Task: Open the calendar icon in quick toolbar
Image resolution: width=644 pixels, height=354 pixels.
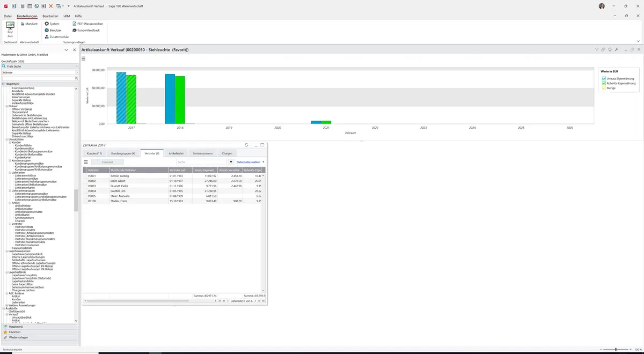Action: coord(29,6)
